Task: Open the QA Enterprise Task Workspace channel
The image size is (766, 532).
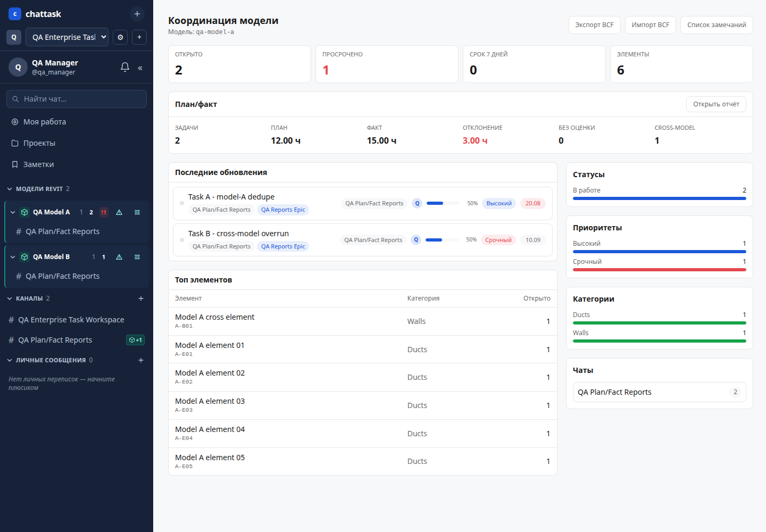Action: (x=77, y=320)
